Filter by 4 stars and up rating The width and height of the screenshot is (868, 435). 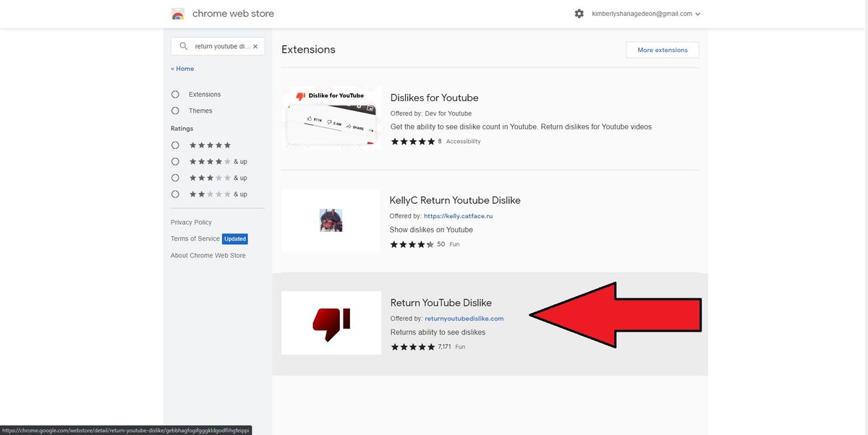pyautogui.click(x=174, y=160)
